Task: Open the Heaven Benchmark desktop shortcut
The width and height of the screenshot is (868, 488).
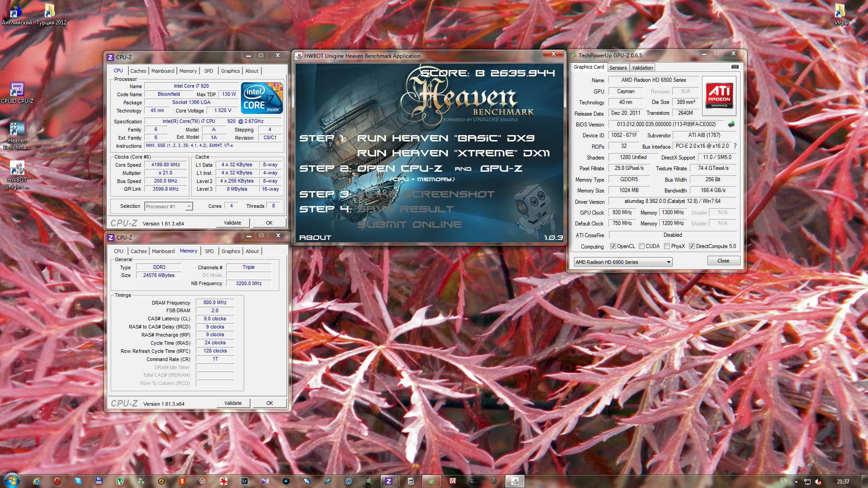Action: (x=17, y=136)
